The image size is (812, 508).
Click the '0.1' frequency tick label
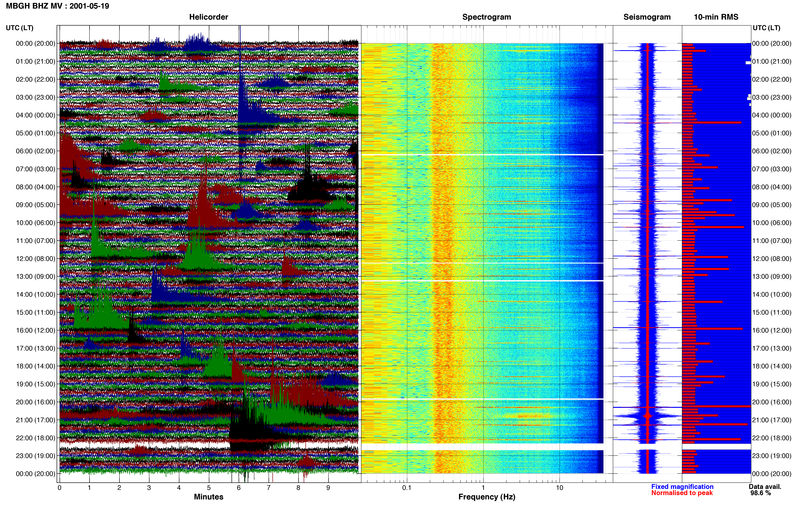[407, 488]
